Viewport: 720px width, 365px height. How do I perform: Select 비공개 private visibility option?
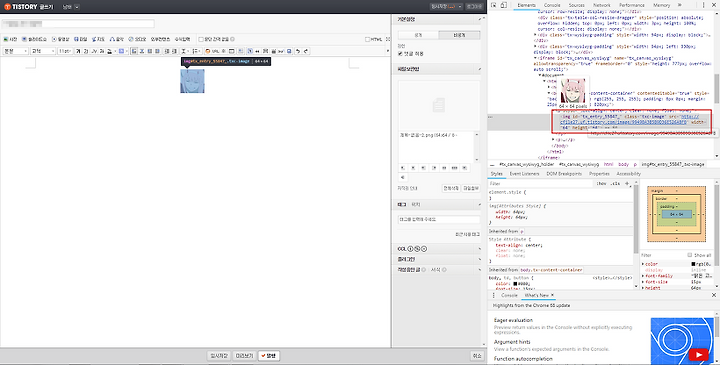[459, 35]
